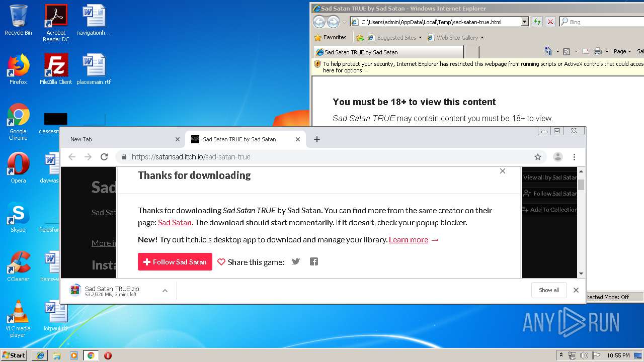Open Skype desktop shortcut
Image resolution: width=644 pixels, height=362 pixels.
click(x=18, y=217)
